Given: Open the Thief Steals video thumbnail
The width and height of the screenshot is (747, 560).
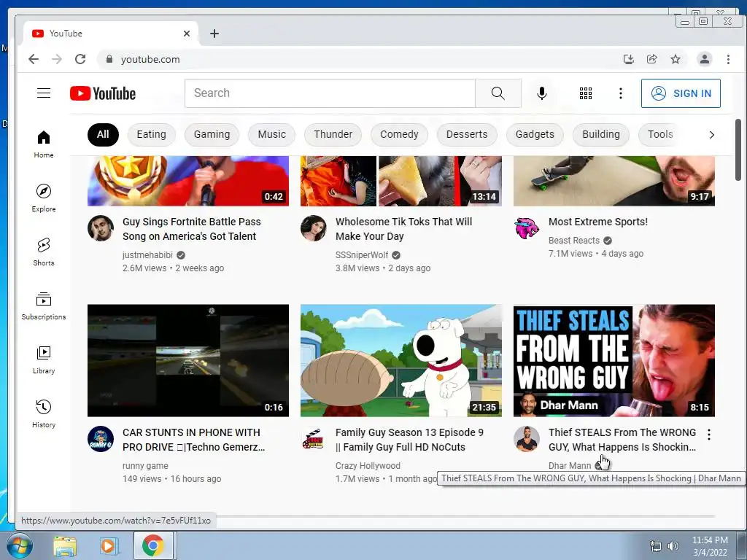Looking at the screenshot, I should pyautogui.click(x=614, y=360).
